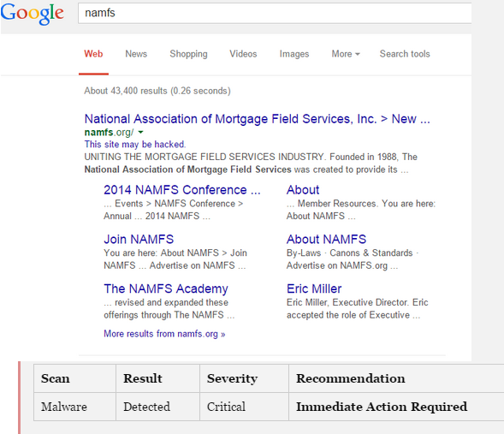Click More results from namfs.org
The image size is (504, 434).
pyautogui.click(x=164, y=334)
